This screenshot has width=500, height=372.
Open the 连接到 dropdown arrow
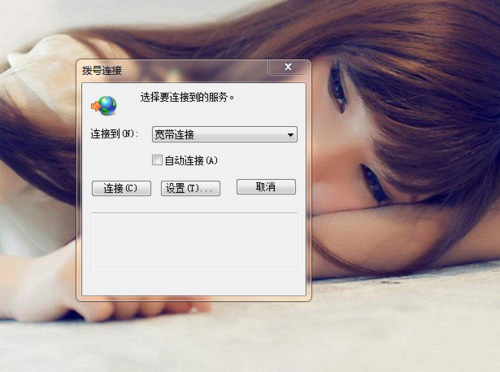pos(290,135)
